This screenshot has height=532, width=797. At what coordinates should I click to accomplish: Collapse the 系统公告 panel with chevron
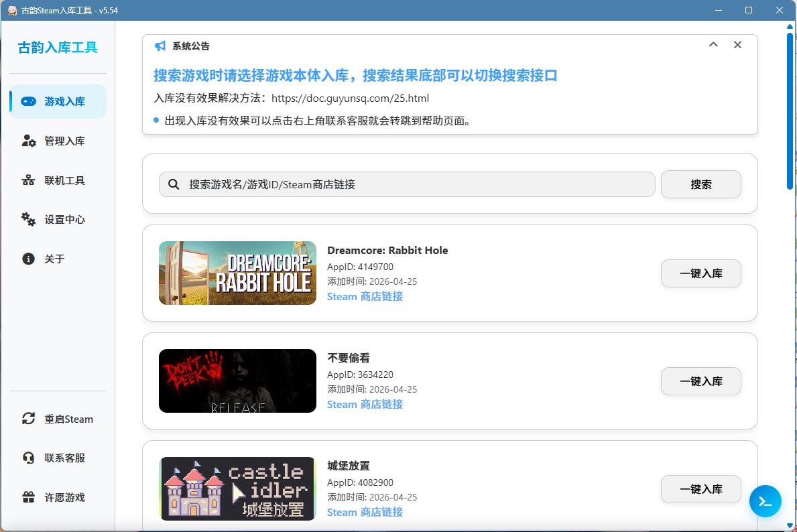point(713,45)
